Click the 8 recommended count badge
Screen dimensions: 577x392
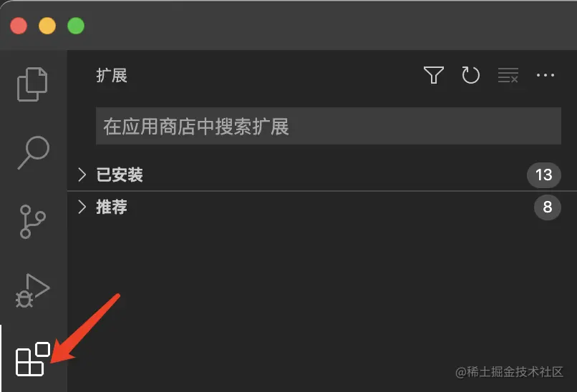[548, 207]
